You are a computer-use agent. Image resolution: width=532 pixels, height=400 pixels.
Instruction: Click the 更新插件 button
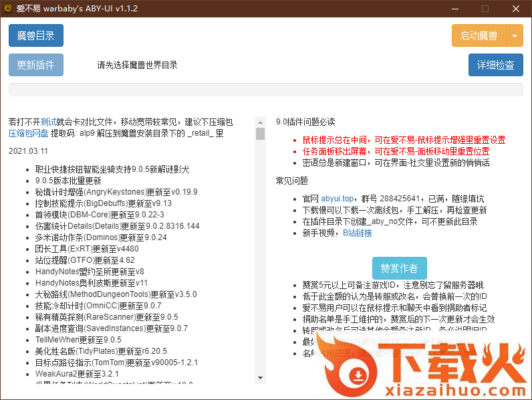35,66
